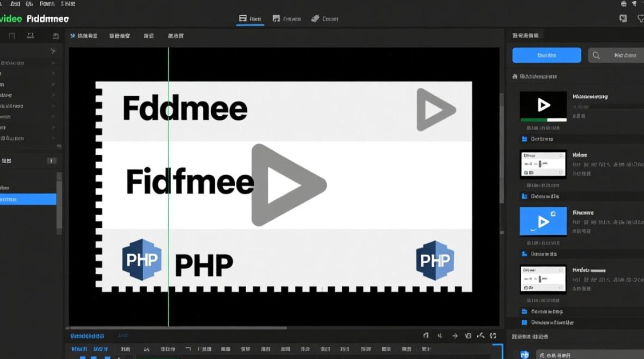Click the record device icon in the left toolbar
The image size is (644, 359).
31,36
